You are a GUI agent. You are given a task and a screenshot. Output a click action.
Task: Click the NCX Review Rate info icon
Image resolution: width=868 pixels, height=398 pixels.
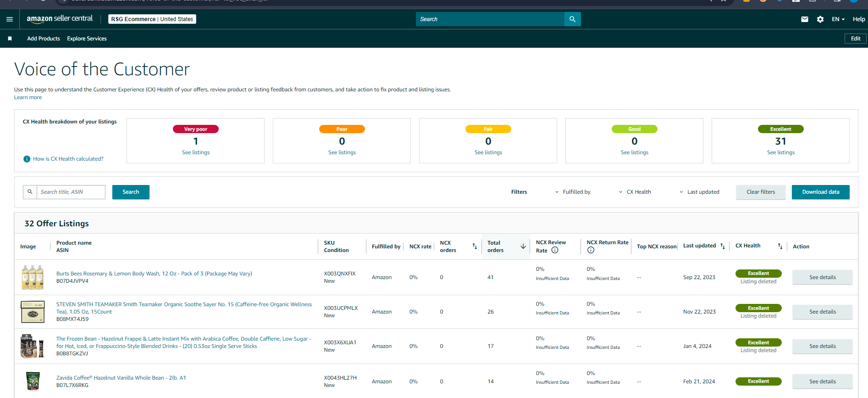pyautogui.click(x=555, y=250)
